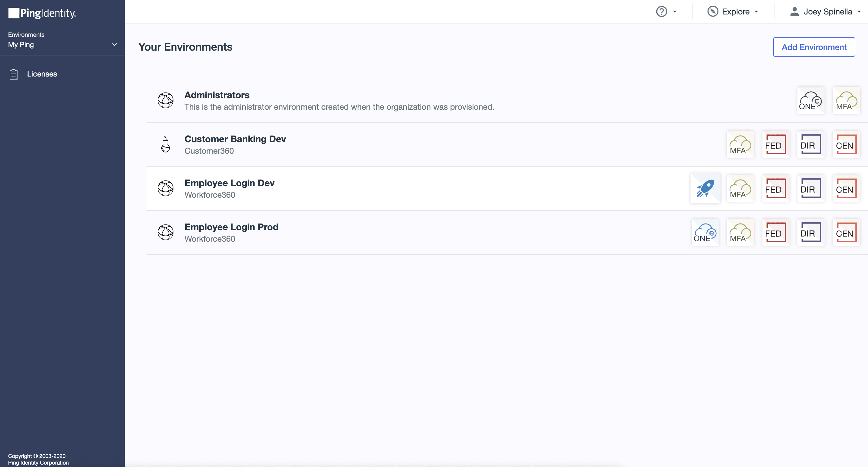The height and width of the screenshot is (467, 868).
Task: Open DIR icon for Employee Login Prod
Action: click(x=810, y=232)
